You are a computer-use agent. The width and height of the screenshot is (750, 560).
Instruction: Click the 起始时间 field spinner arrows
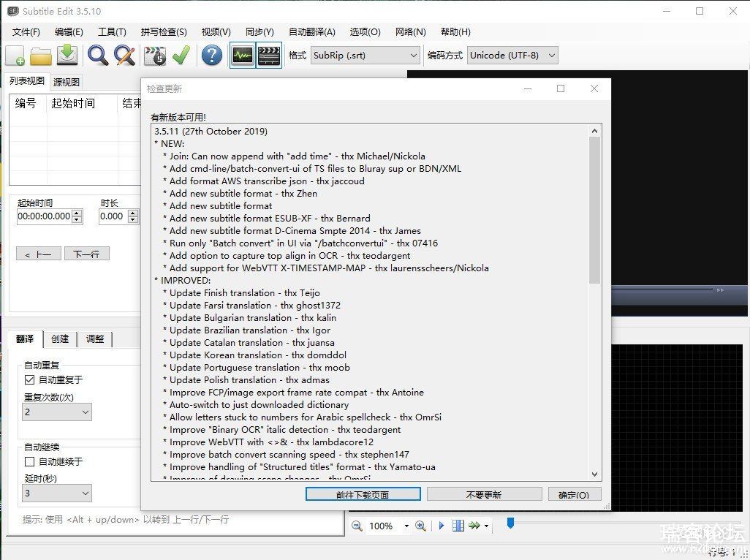click(77, 216)
